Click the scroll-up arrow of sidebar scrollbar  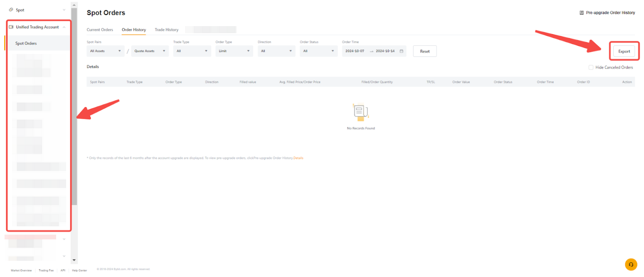(74, 5)
